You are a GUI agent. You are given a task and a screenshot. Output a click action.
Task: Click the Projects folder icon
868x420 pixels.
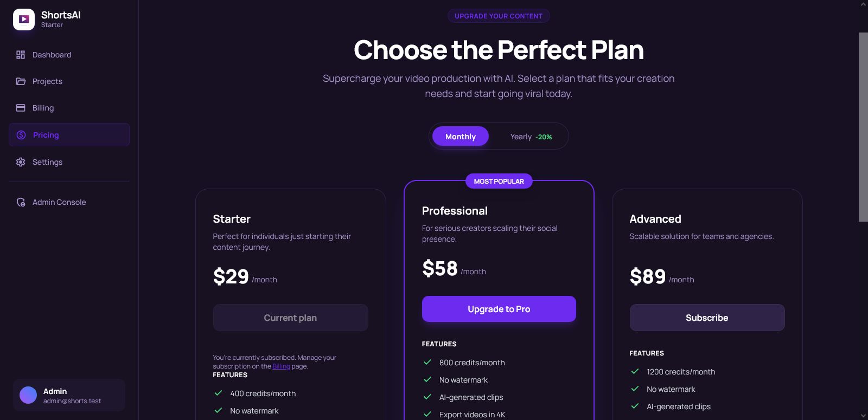tap(21, 81)
